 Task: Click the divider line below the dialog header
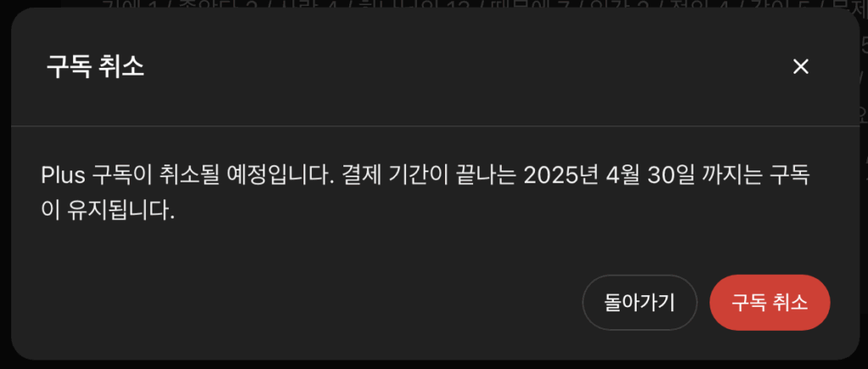[435, 126]
